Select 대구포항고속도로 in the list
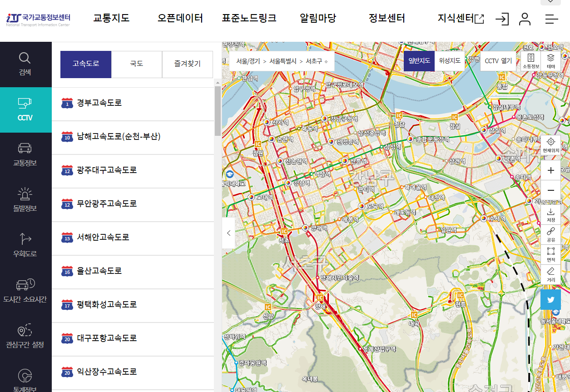 133,339
